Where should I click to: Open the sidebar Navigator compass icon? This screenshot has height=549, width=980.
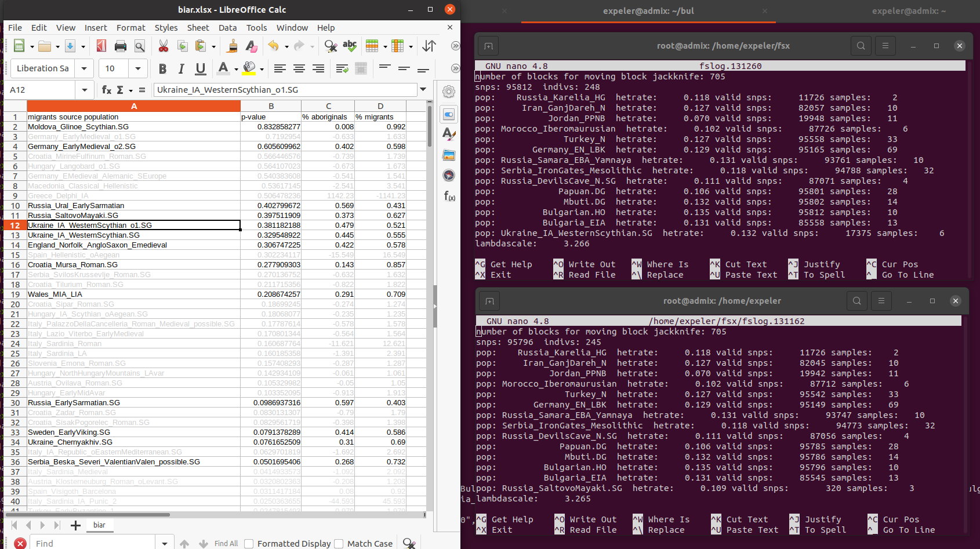pyautogui.click(x=449, y=176)
